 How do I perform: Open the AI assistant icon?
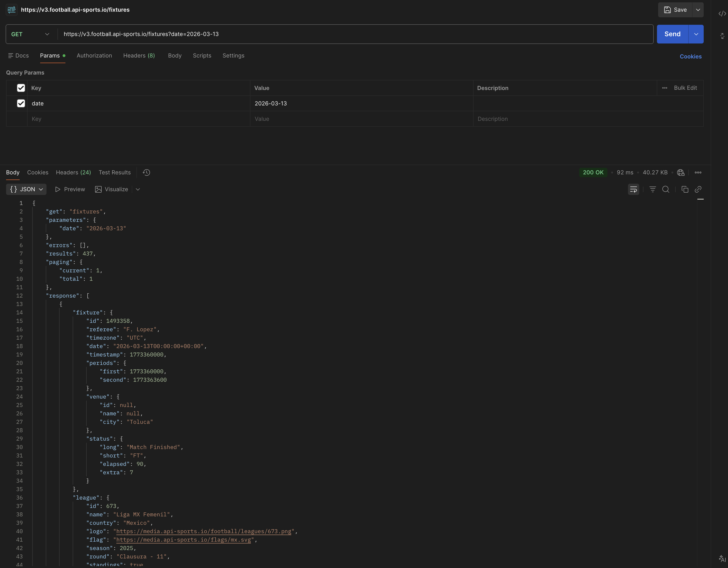(x=722, y=559)
